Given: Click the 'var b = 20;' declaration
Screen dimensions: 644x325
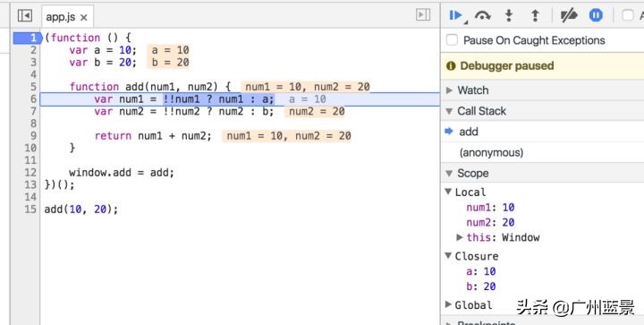Looking at the screenshot, I should coord(103,63).
